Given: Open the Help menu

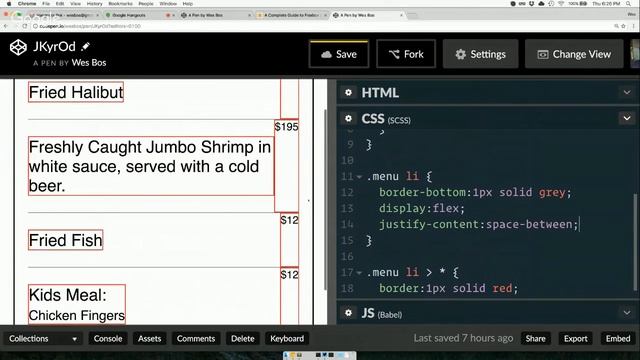Looking at the screenshot, I should 187,3.
